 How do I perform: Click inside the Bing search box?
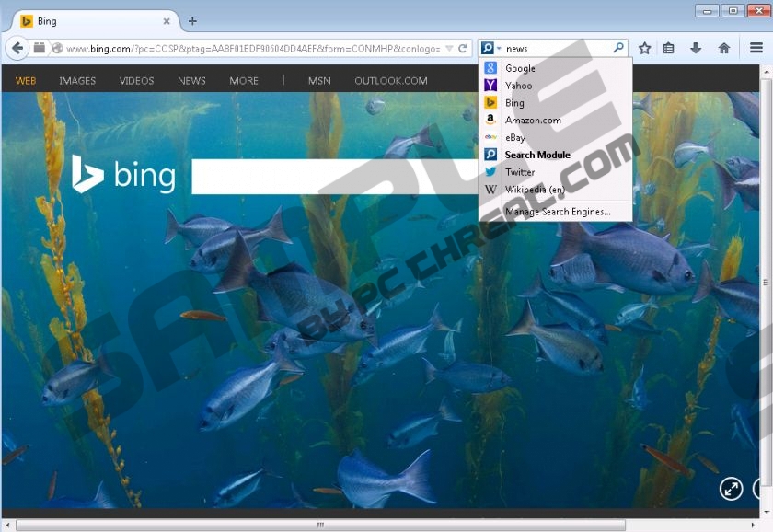(x=331, y=176)
